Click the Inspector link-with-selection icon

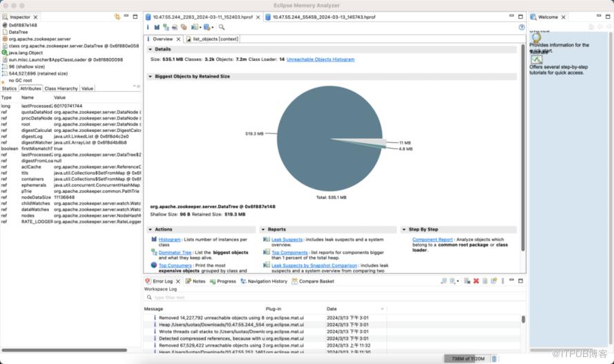point(117,17)
